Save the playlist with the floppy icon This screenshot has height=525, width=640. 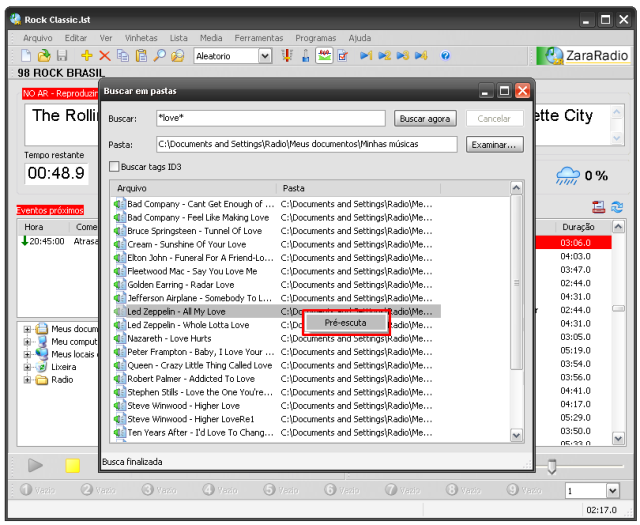point(62,56)
